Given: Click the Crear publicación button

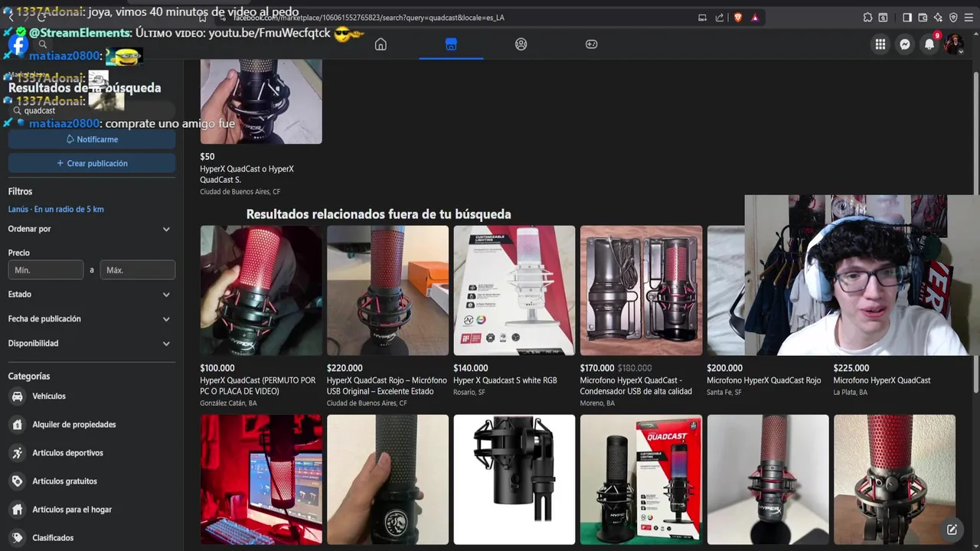Looking at the screenshot, I should [92, 163].
